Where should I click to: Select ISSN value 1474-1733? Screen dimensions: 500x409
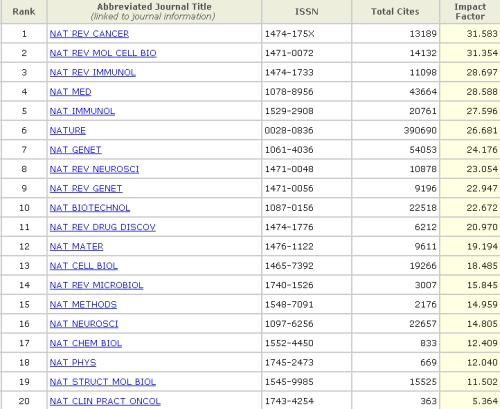point(289,73)
